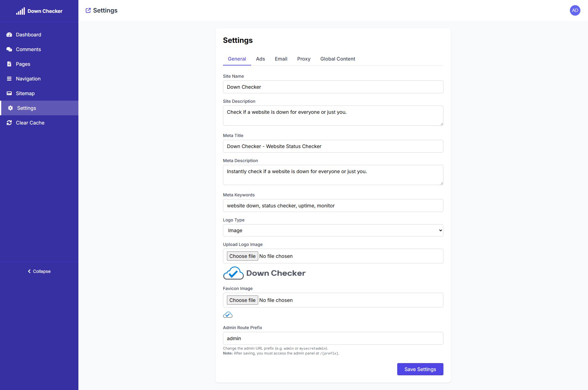Open the Global Content tab
This screenshot has width=588, height=390.
(x=337, y=59)
